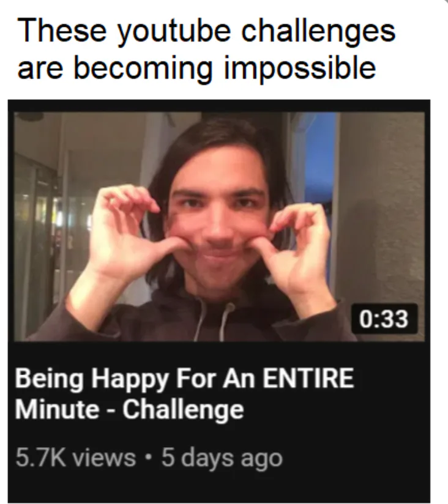This screenshot has height=504, width=448.
Task: Select the 'are becoming impossible' caption line
Action: (x=196, y=70)
